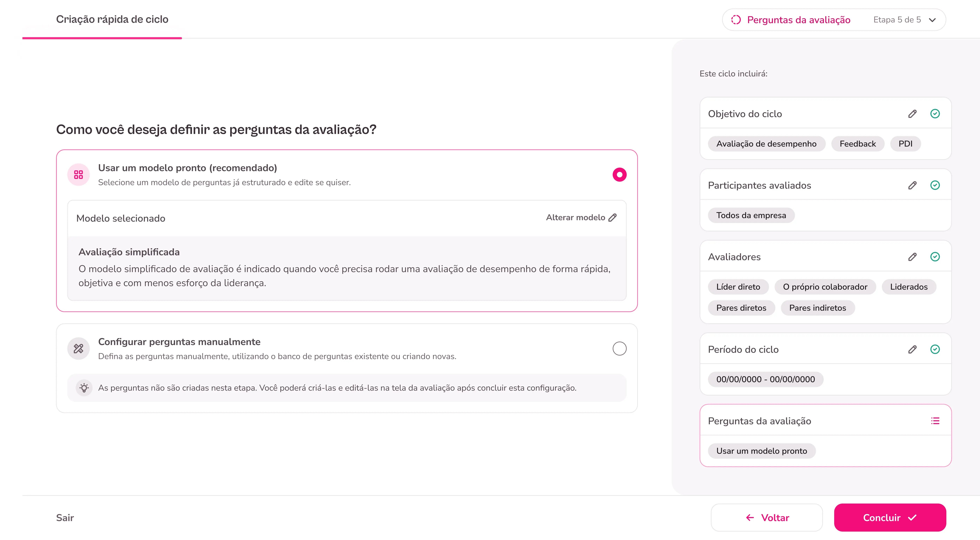Click green check icon beside Objetivo do ciclo
The width and height of the screenshot is (980, 540).
[935, 113]
